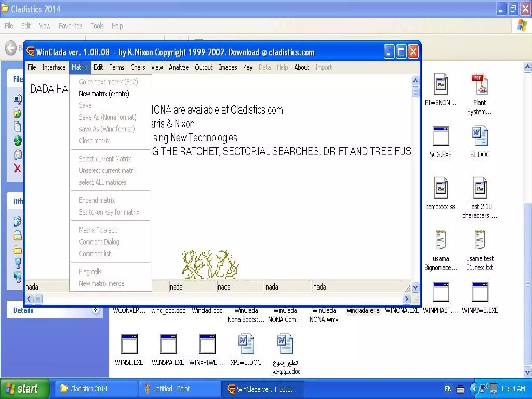532x399 pixels.
Task: Open the Chars menu
Action: 138,68
